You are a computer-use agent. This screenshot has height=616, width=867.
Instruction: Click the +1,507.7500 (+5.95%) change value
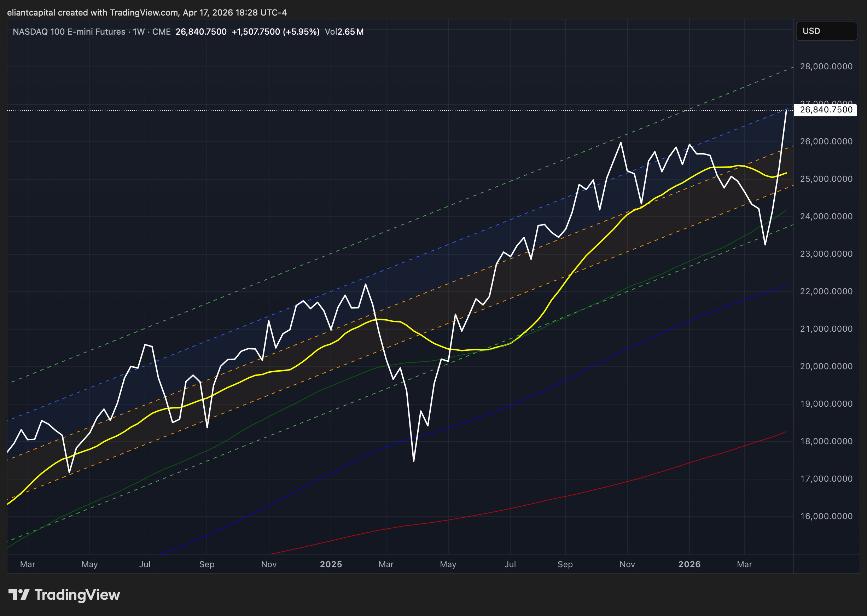click(x=275, y=32)
